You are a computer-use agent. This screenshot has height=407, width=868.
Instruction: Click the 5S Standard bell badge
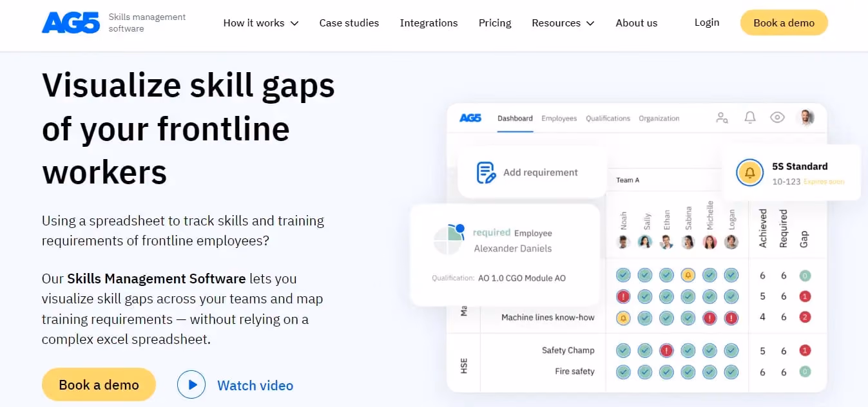749,173
